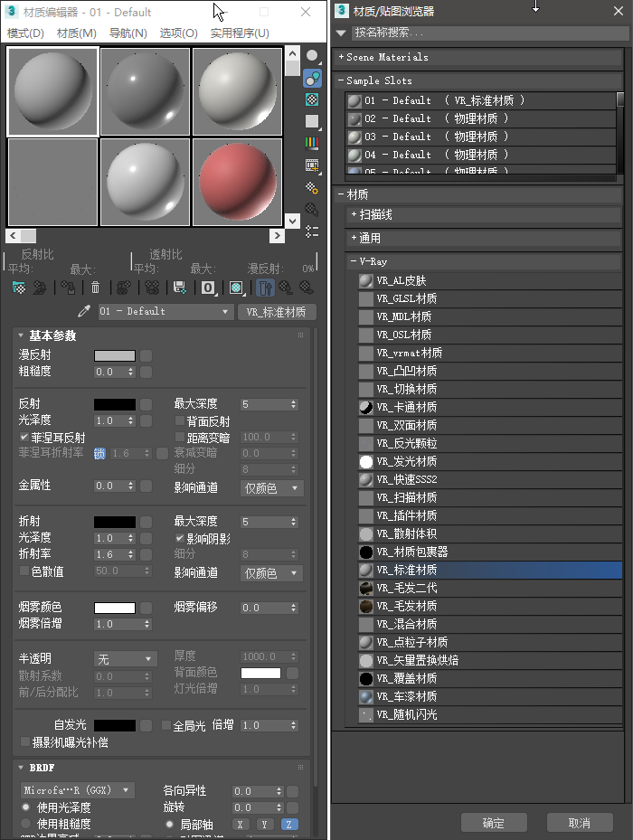
Task: Enable the 背面反射 checkbox
Action: click(180, 421)
